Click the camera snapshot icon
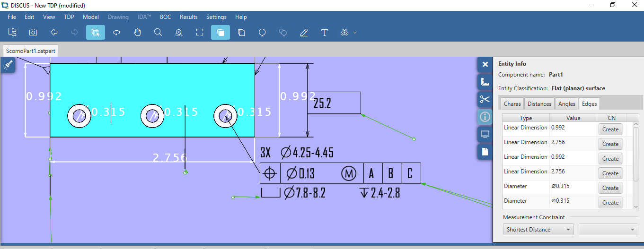This screenshot has width=644, height=249. (x=33, y=32)
